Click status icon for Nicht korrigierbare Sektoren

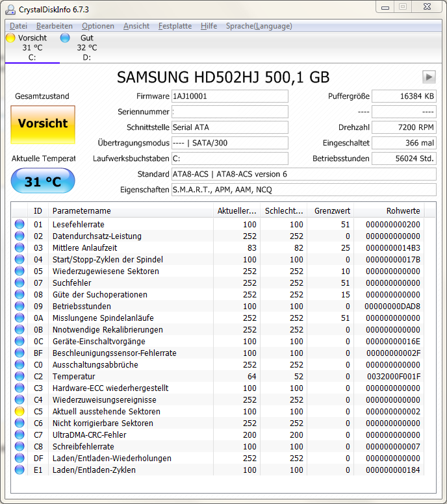click(x=19, y=423)
